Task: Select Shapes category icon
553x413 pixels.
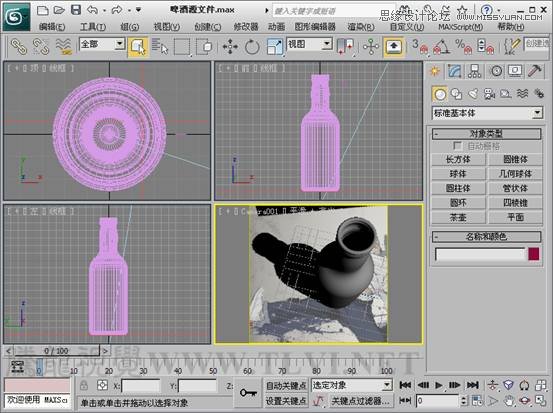Action: tap(456, 94)
